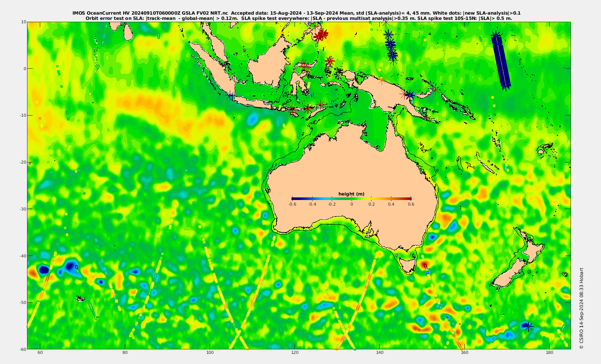Click the 'height (m)' colorbar label
The width and height of the screenshot is (601, 364).
tap(351, 194)
